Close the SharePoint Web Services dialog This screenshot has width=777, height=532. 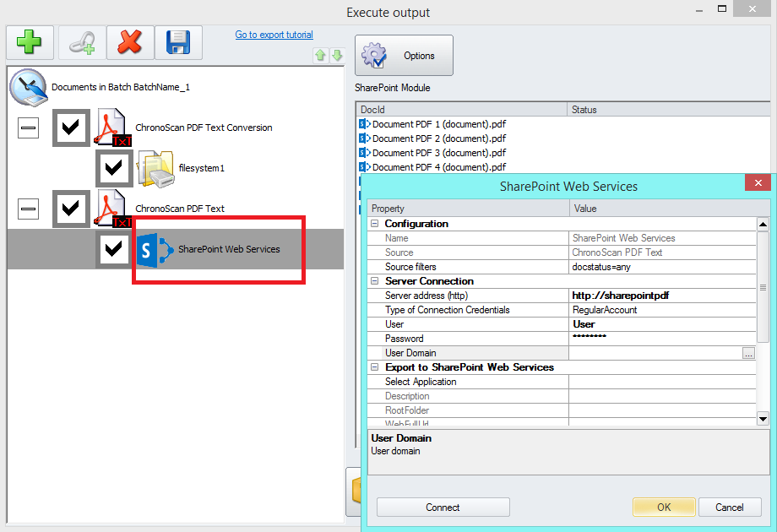coord(758,182)
